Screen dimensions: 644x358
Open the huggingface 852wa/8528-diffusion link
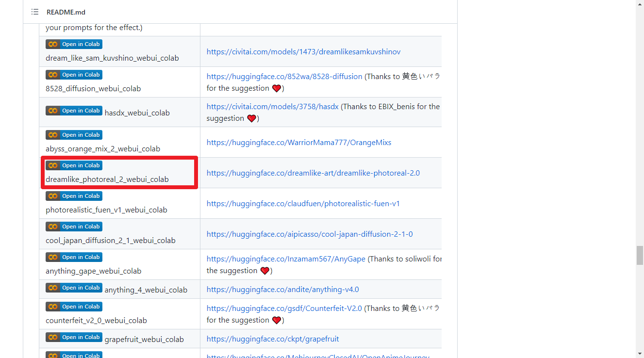[x=284, y=76]
